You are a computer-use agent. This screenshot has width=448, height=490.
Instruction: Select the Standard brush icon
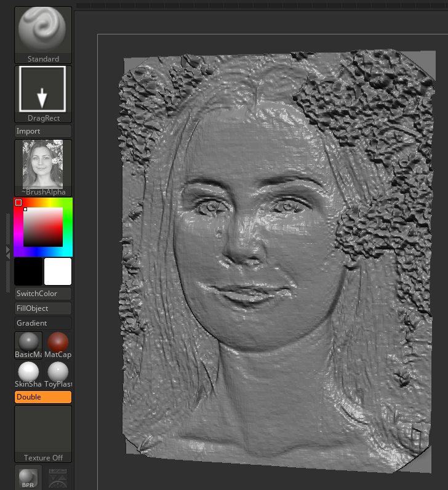point(42,31)
